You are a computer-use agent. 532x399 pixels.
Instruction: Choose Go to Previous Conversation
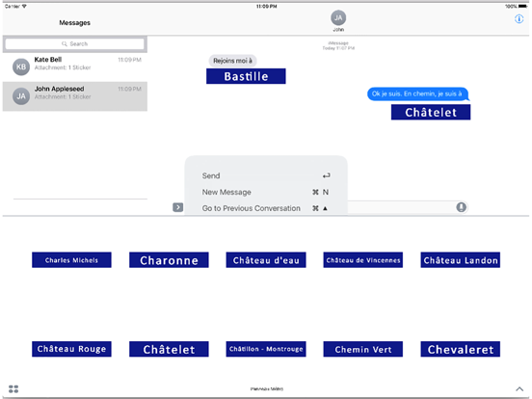[266, 208]
